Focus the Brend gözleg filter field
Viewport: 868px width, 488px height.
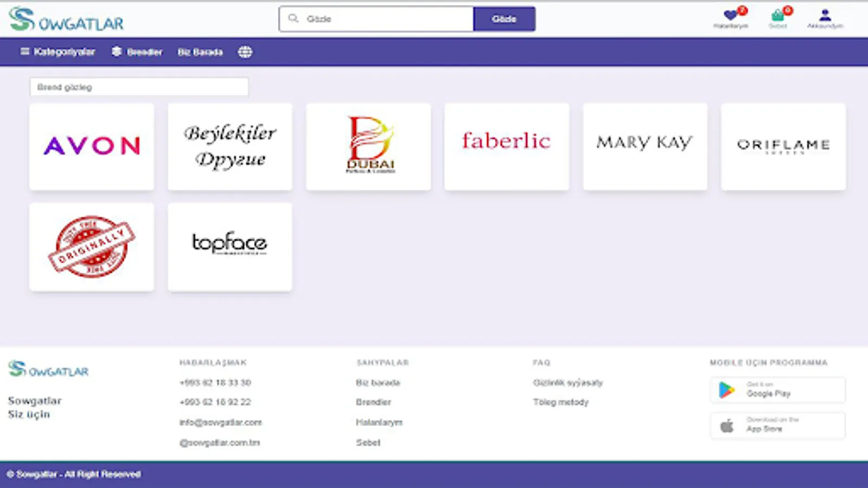139,87
